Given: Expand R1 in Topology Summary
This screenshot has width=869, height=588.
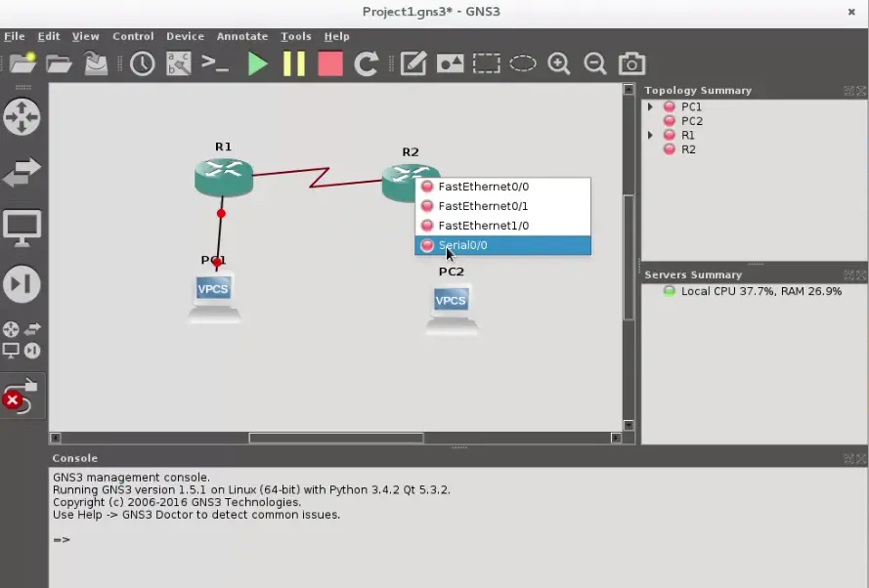Looking at the screenshot, I should pyautogui.click(x=651, y=135).
